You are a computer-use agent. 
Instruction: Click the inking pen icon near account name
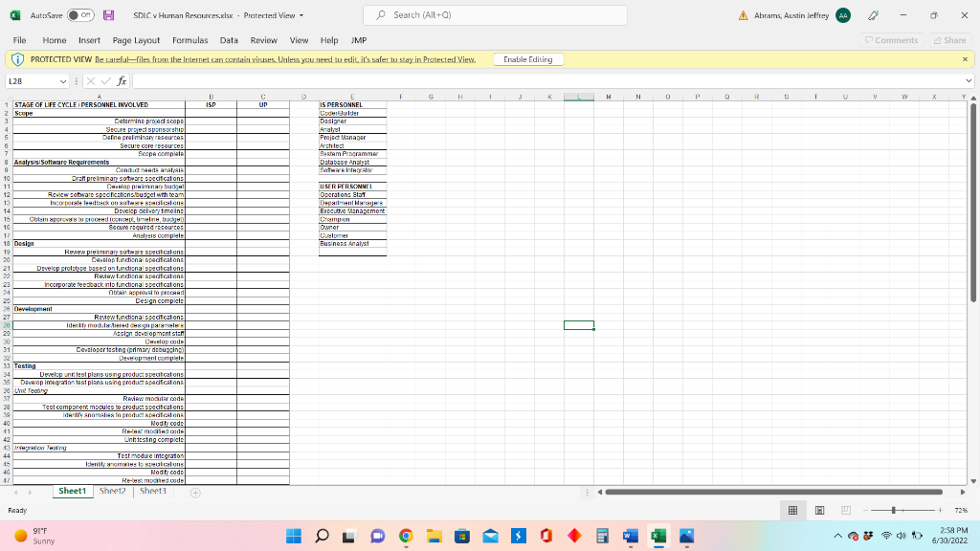[873, 15]
